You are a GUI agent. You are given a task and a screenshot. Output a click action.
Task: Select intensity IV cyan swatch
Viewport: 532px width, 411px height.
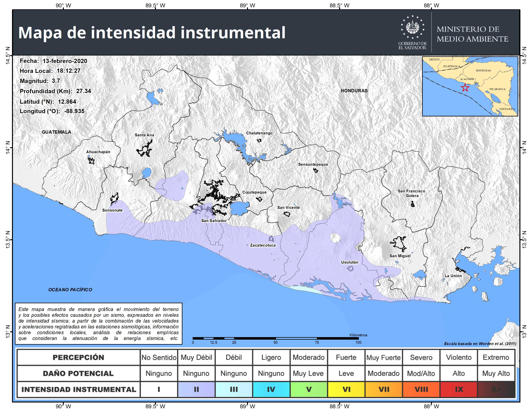click(x=271, y=389)
